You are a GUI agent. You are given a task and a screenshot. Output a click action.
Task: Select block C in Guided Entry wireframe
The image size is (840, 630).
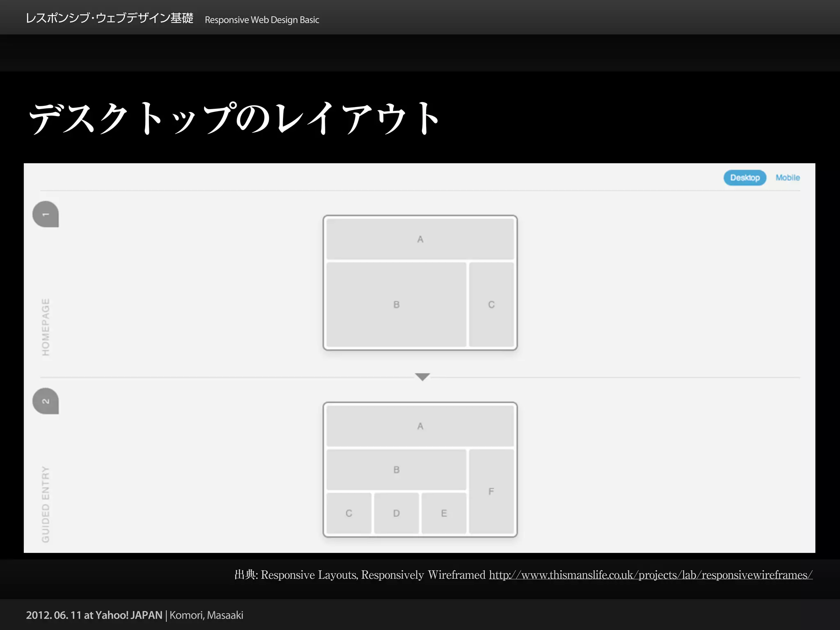pyautogui.click(x=349, y=513)
